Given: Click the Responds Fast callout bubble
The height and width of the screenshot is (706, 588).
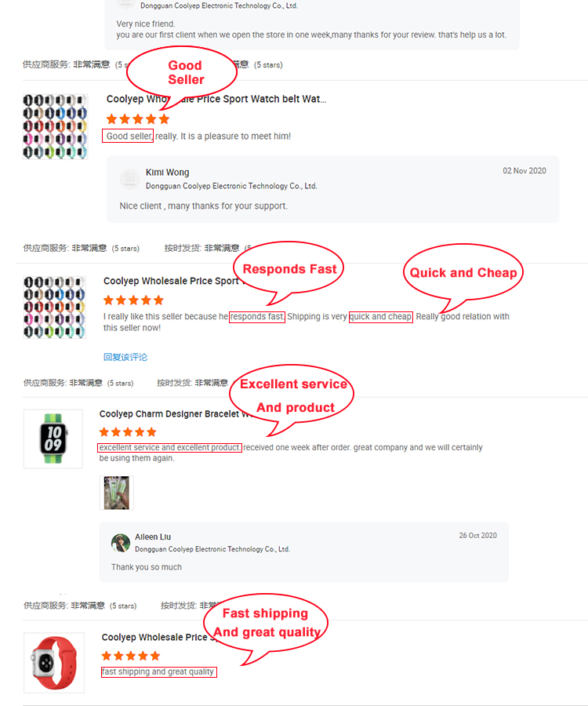Looking at the screenshot, I should point(289,269).
